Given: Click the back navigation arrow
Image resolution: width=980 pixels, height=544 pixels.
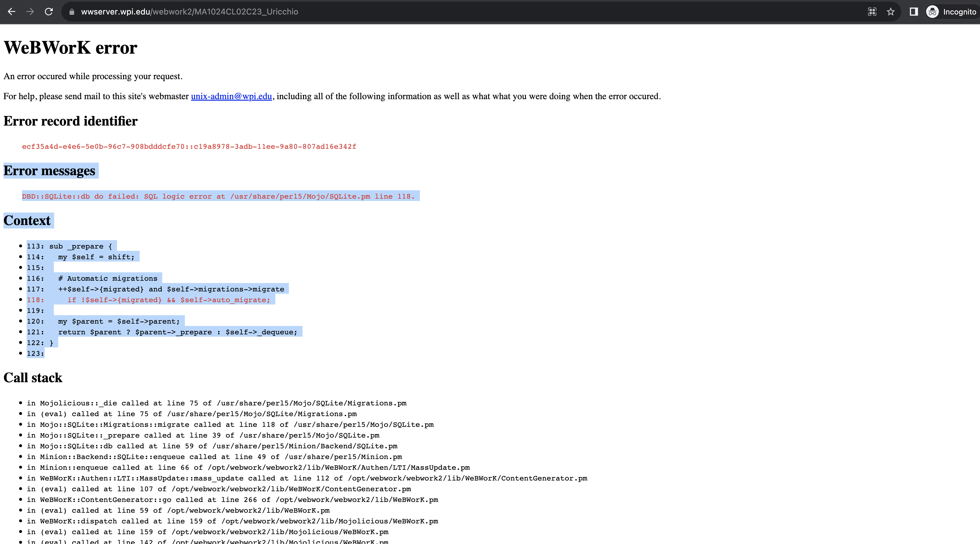Looking at the screenshot, I should [x=12, y=12].
